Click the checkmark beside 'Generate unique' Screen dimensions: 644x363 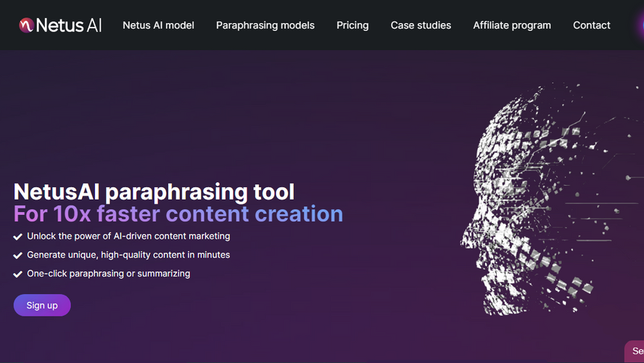point(17,256)
